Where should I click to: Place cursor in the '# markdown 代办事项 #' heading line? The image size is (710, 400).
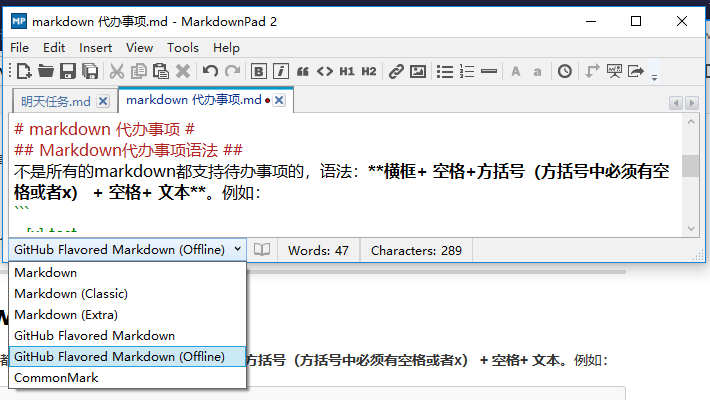pos(105,130)
